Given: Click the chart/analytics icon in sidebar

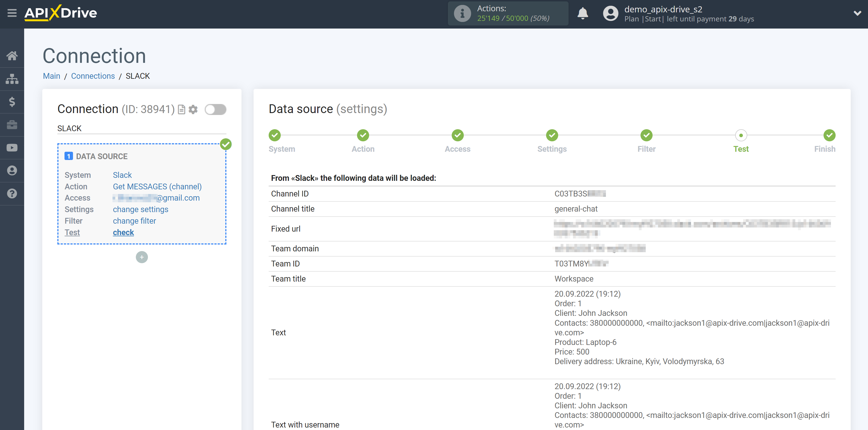Looking at the screenshot, I should pyautogui.click(x=12, y=78).
